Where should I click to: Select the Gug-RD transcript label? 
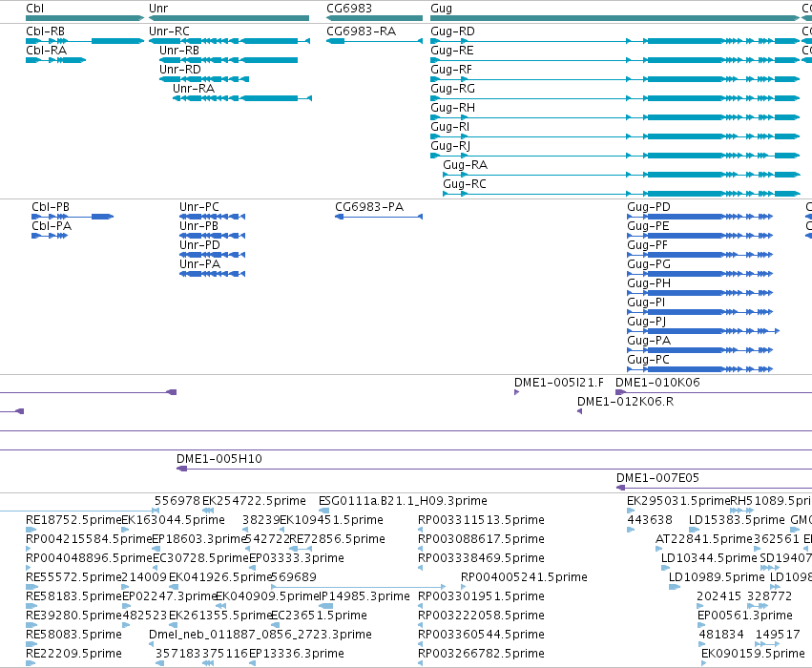[x=452, y=31]
